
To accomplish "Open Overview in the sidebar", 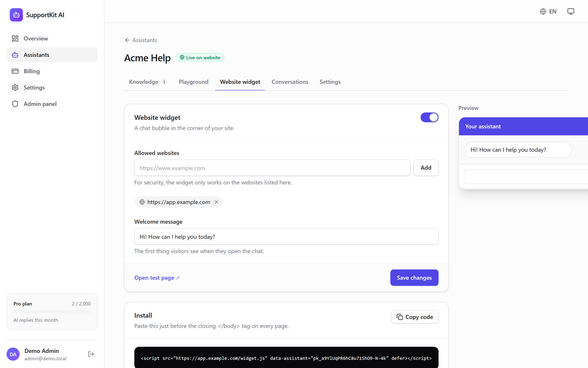I will pos(52,38).
